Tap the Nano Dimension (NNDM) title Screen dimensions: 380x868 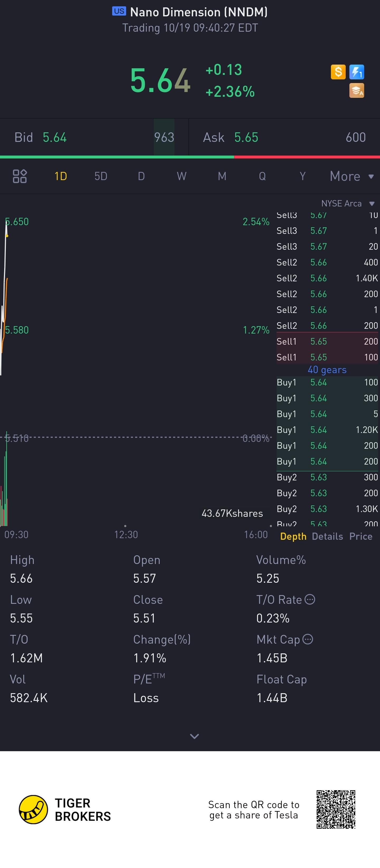pyautogui.click(x=199, y=12)
